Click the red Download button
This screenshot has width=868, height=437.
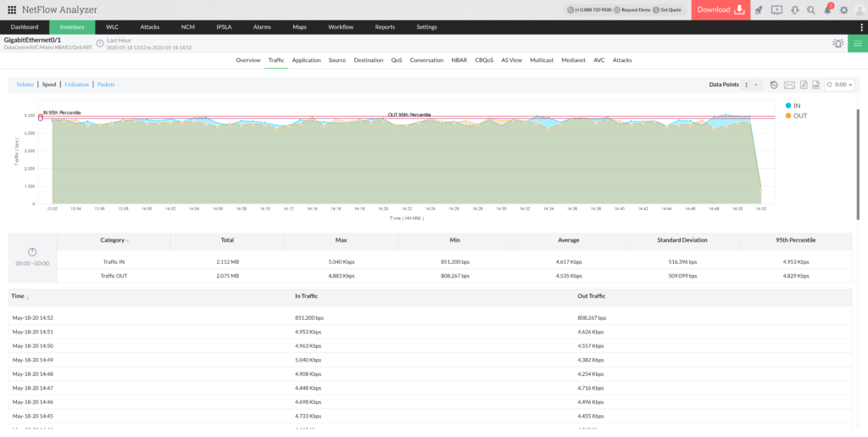pos(719,10)
